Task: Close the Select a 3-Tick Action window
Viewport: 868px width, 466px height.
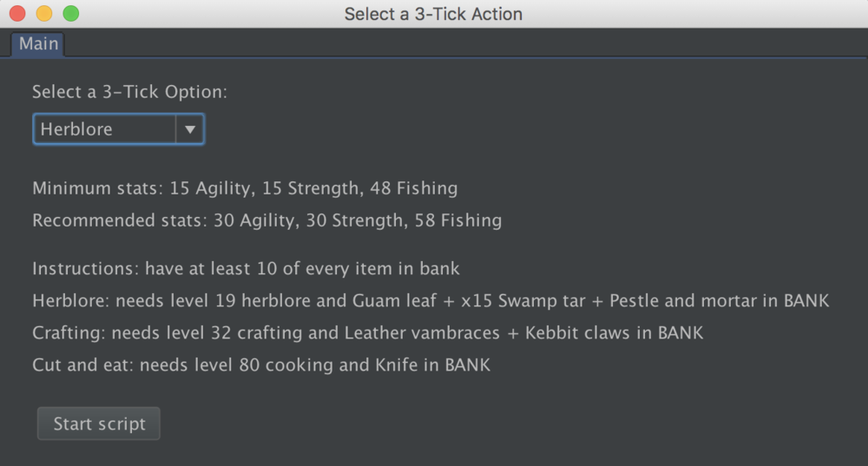Action: tap(16, 14)
